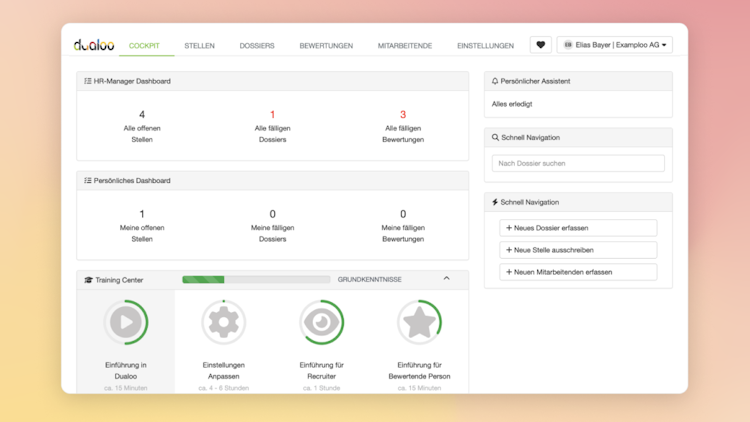750x422 pixels.
Task: Click the Einstellungen Anpassen title text
Action: (x=223, y=370)
